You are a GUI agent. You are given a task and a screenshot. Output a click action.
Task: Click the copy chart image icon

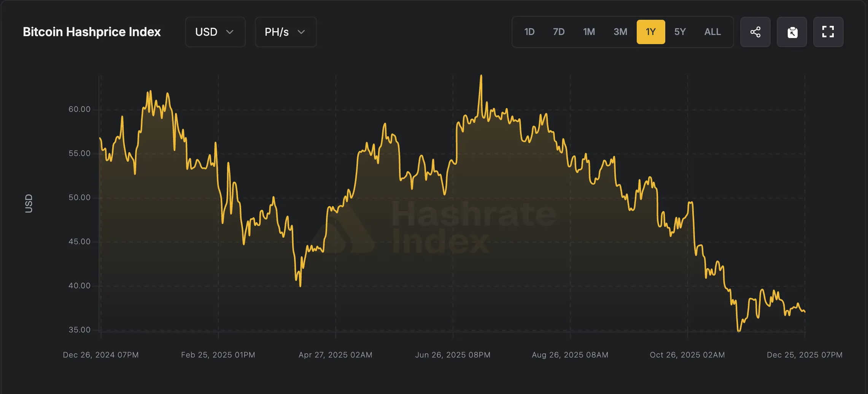coord(792,32)
